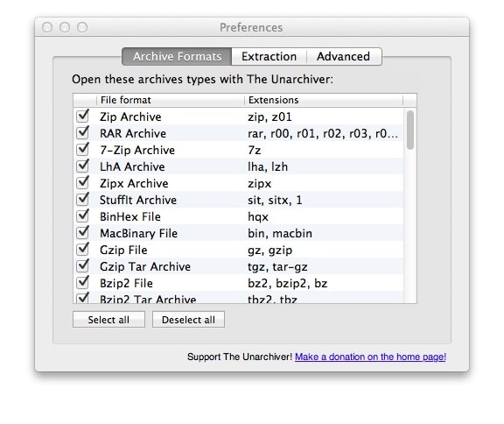This screenshot has height=424, width=504.
Task: Uncheck the BinHex File checkbox
Action: tap(82, 216)
